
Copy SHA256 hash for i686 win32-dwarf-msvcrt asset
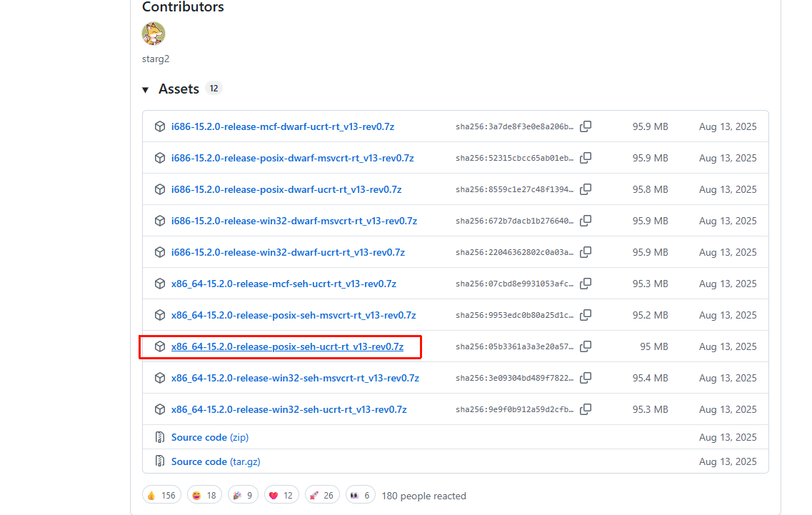coord(586,221)
